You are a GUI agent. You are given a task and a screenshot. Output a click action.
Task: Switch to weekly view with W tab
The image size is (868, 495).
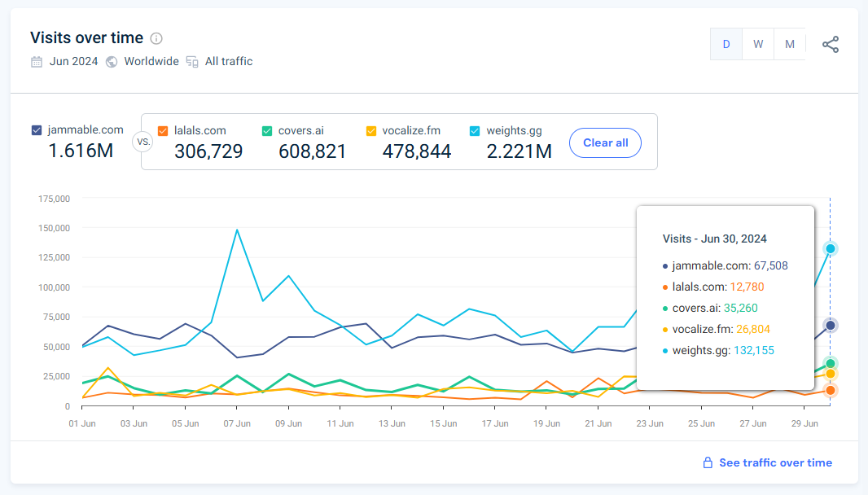758,44
